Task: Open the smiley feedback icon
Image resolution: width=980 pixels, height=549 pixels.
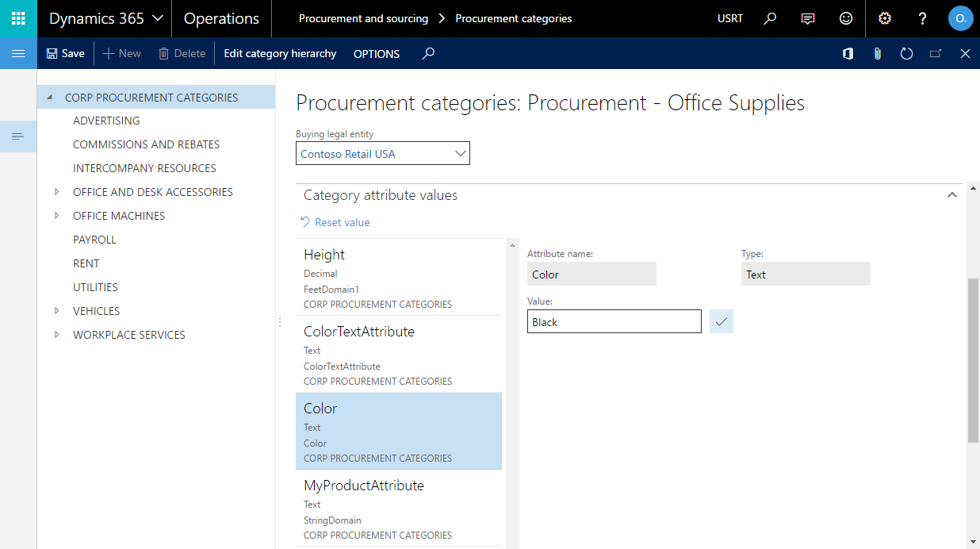Action: click(846, 18)
